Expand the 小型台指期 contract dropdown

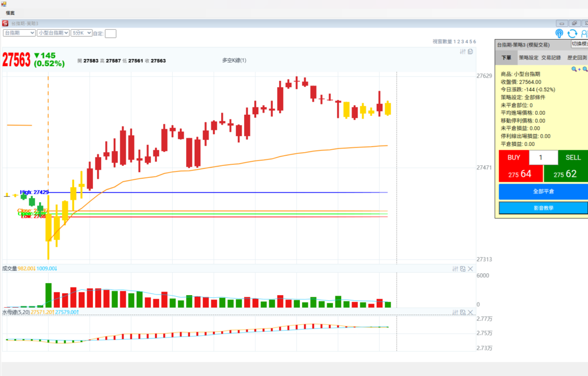point(53,33)
